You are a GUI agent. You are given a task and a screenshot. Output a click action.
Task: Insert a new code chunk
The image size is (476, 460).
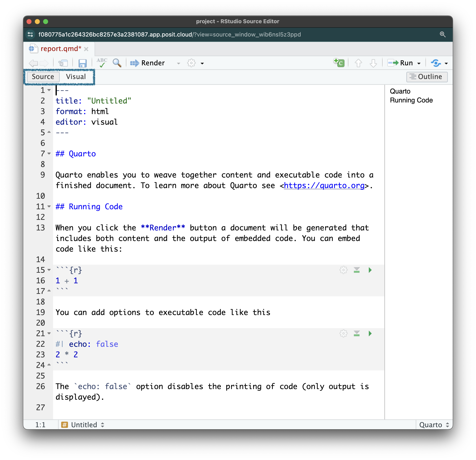pyautogui.click(x=339, y=63)
